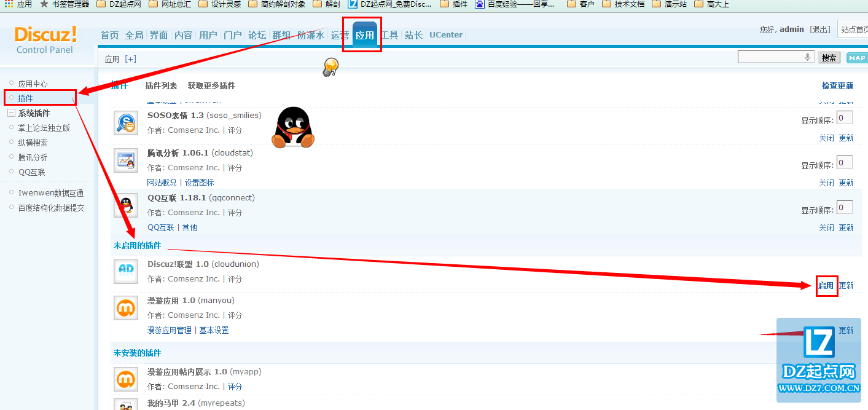Open the SOSO表情 plugin icon

click(x=126, y=123)
